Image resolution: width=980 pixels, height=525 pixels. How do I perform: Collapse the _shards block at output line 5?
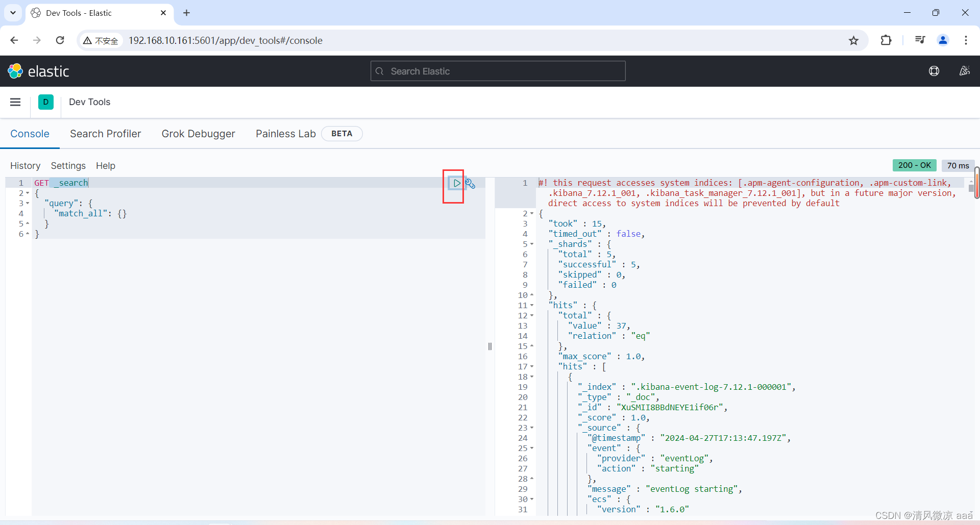532,244
